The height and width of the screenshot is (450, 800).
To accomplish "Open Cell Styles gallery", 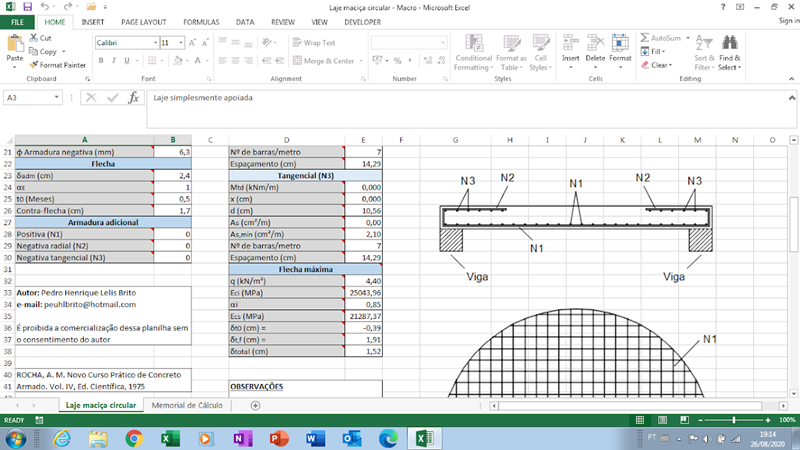I will click(540, 53).
